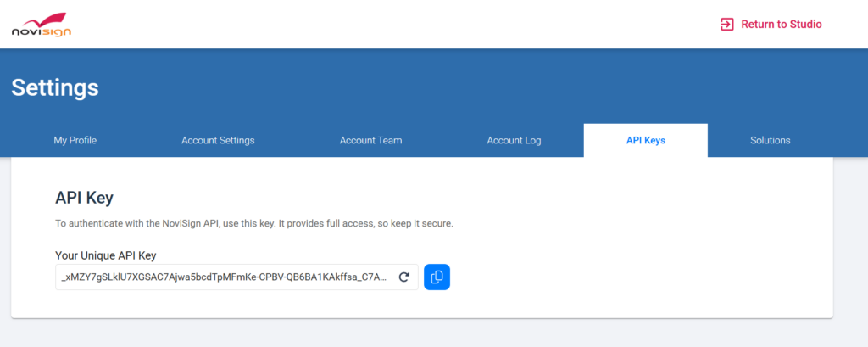This screenshot has height=347, width=868.
Task: Click the Settings page title
Action: pyautogui.click(x=55, y=87)
